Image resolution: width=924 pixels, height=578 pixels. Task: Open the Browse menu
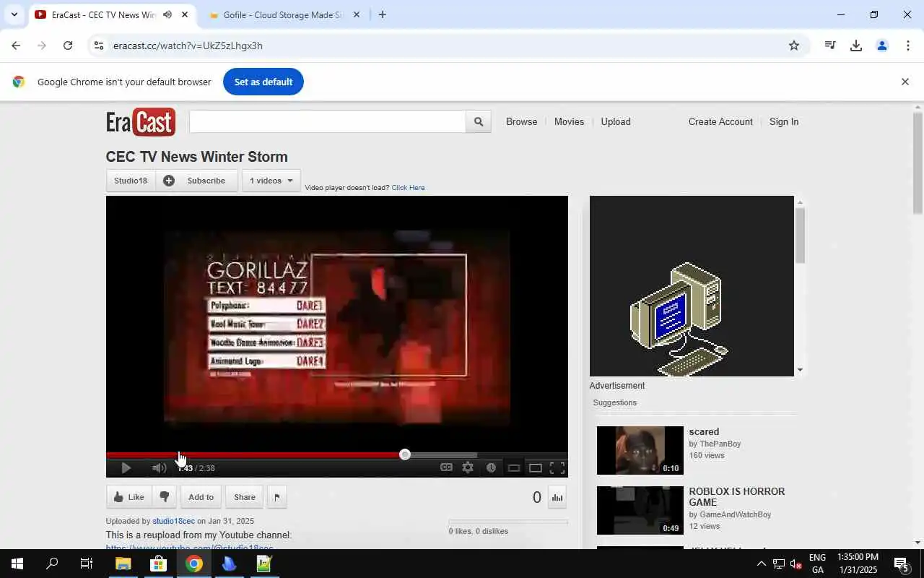[x=521, y=122]
